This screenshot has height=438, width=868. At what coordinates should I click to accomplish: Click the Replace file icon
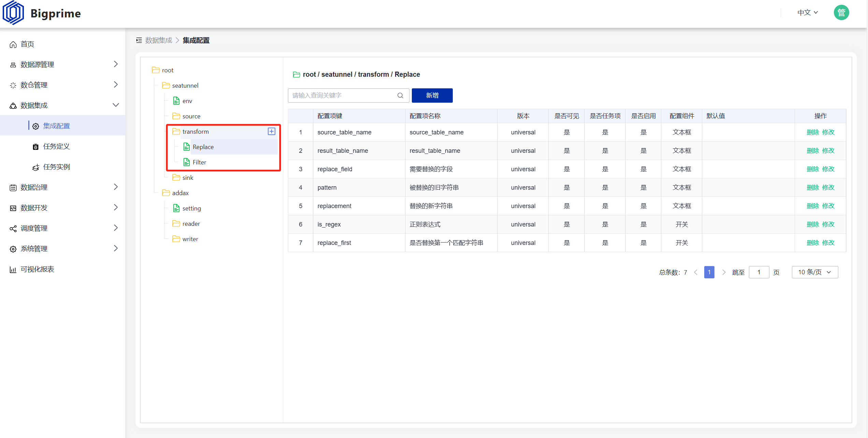pyautogui.click(x=186, y=147)
